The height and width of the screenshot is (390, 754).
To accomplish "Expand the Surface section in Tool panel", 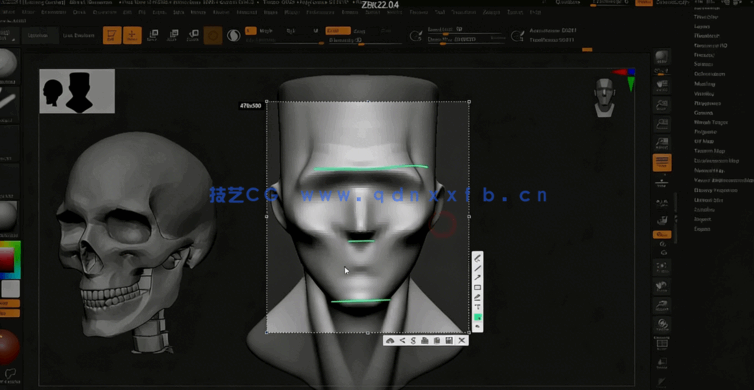I will coord(704,64).
